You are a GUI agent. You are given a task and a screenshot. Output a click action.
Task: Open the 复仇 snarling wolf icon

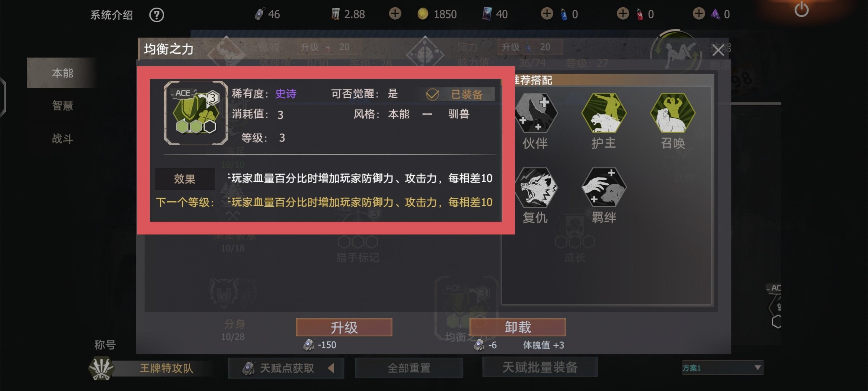(535, 187)
